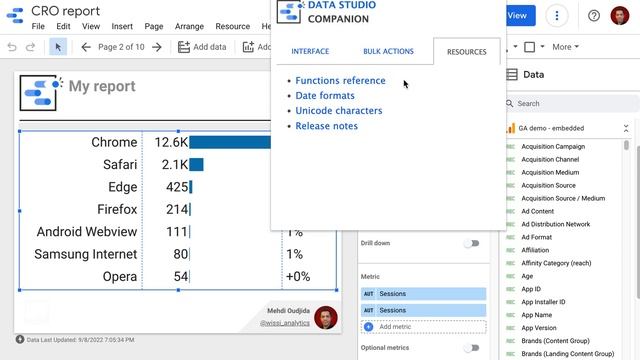Select the first Sessions metric chip
This screenshot has width=640, height=360.
point(424,294)
